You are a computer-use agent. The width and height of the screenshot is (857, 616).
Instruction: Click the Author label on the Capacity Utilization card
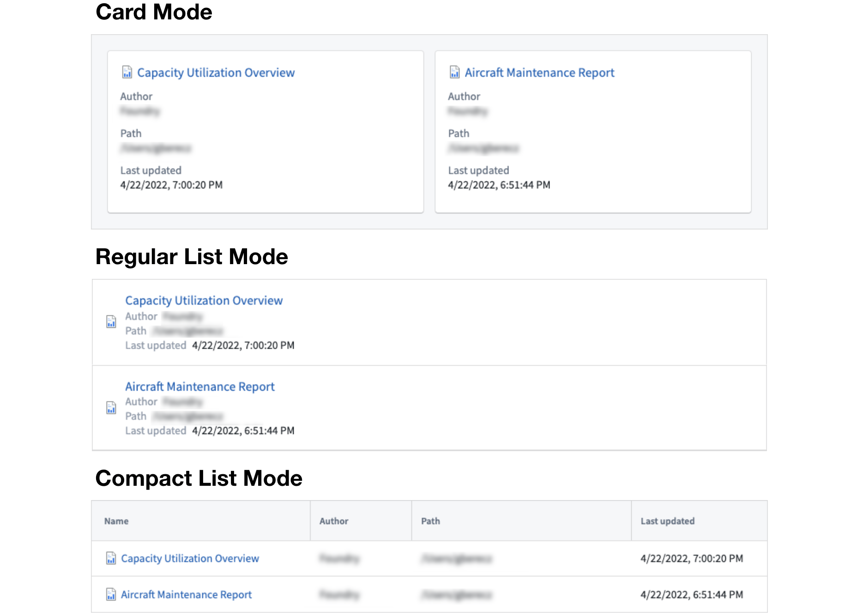136,96
